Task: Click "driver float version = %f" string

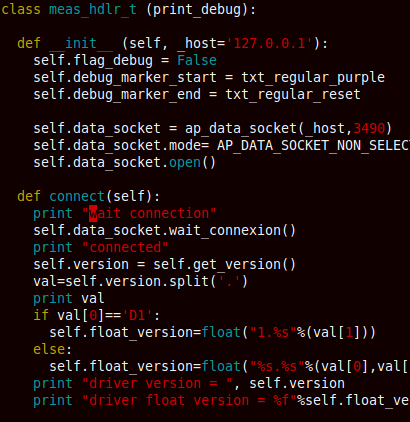Action: pyautogui.click(x=189, y=400)
